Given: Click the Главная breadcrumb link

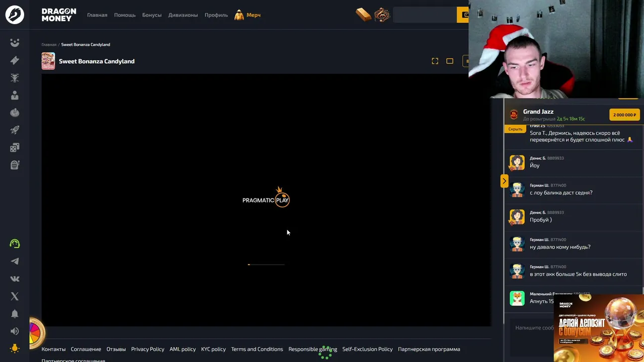Looking at the screenshot, I should [x=49, y=45].
